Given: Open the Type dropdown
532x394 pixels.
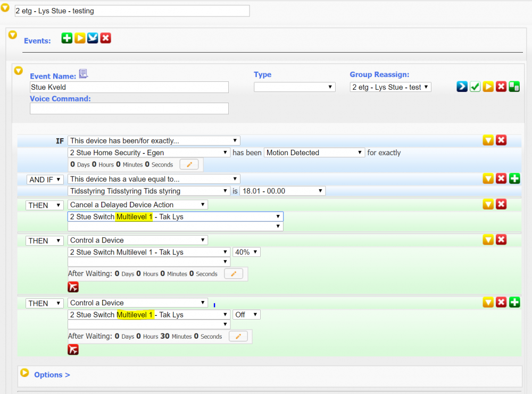Looking at the screenshot, I should (x=294, y=87).
